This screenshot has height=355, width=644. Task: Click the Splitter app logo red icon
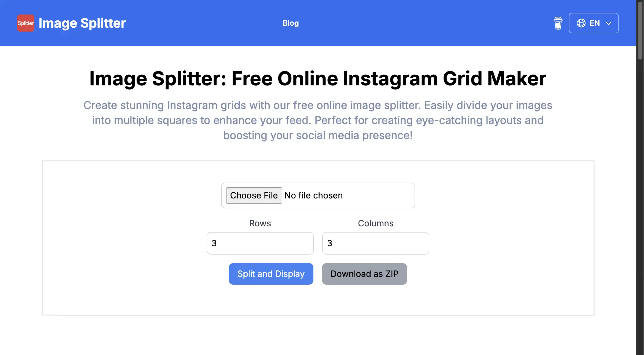pyautogui.click(x=26, y=23)
